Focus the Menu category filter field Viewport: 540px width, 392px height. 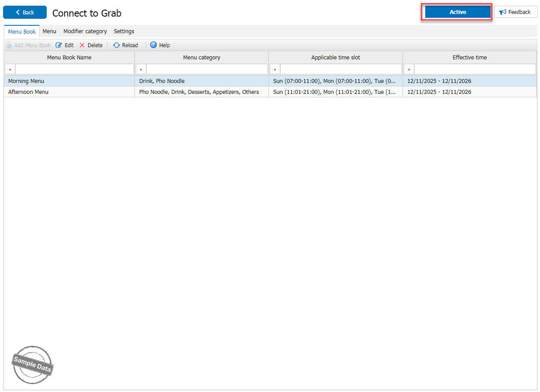coord(206,69)
